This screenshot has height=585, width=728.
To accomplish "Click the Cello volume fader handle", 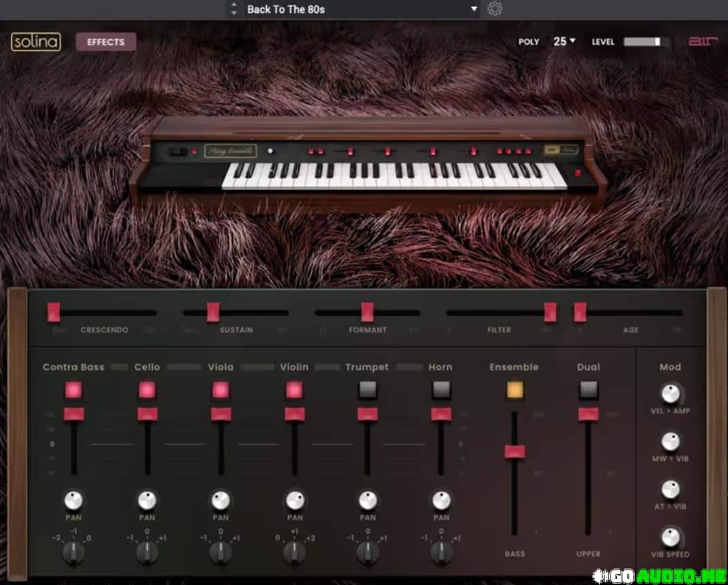I will coord(147,414).
